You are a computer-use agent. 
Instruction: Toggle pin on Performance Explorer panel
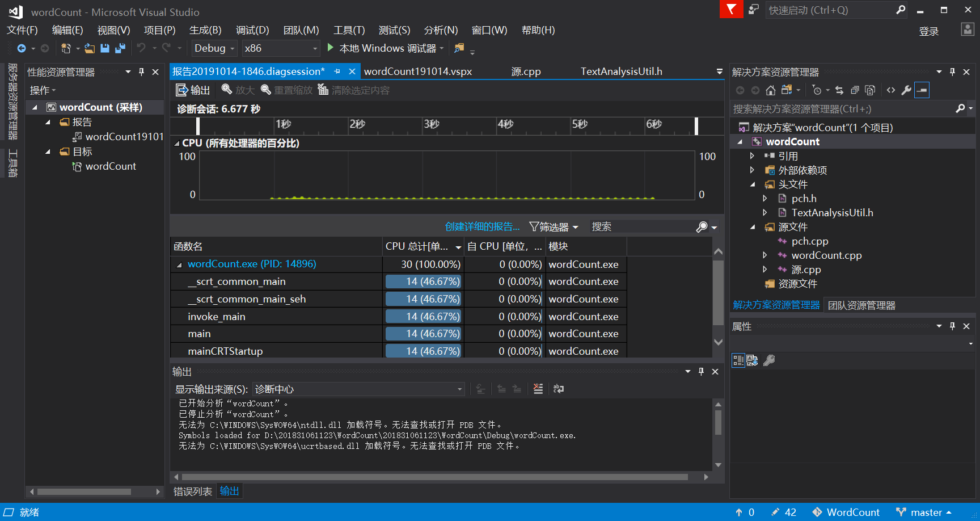tap(141, 72)
